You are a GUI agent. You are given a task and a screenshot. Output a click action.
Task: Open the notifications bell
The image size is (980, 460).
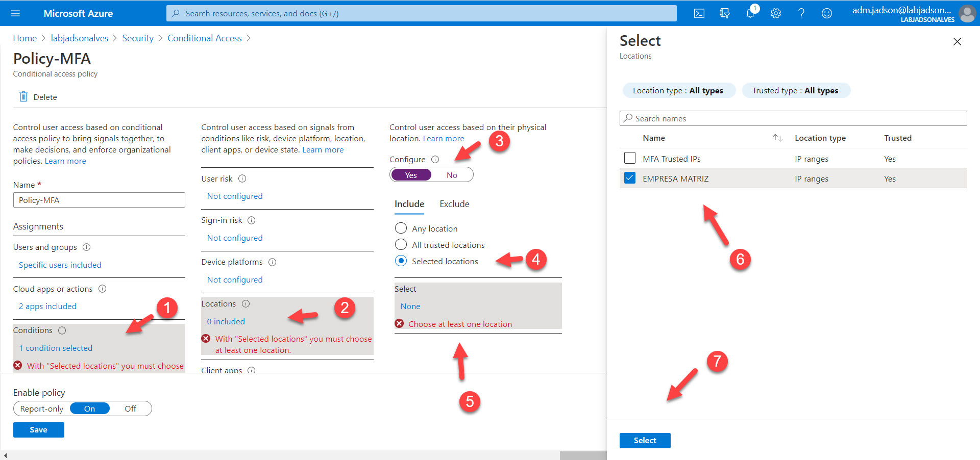point(750,13)
